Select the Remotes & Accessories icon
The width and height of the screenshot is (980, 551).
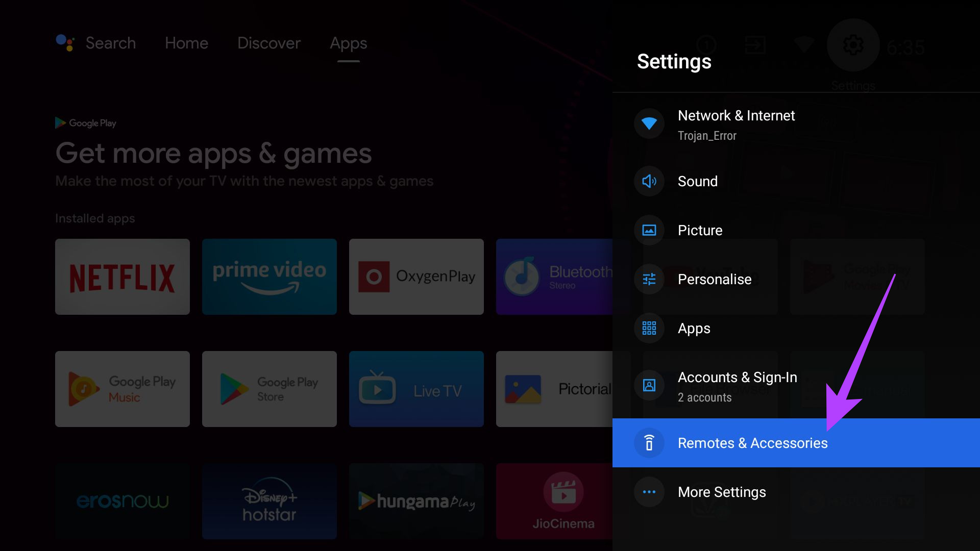pos(649,443)
